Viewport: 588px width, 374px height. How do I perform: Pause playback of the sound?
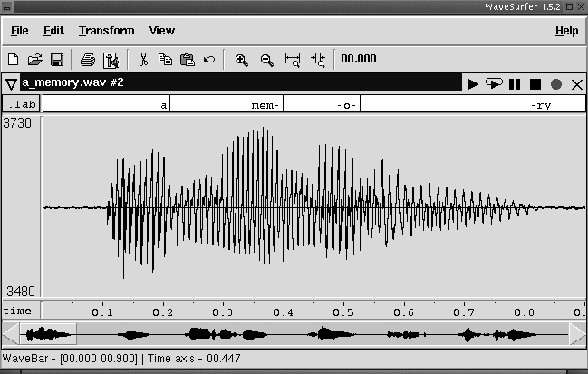coord(515,83)
